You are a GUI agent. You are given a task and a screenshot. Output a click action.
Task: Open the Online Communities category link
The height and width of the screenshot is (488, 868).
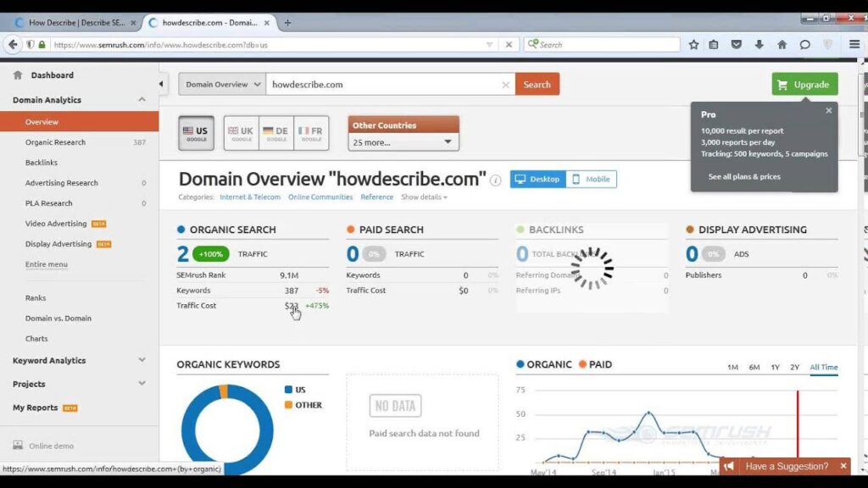pos(320,197)
